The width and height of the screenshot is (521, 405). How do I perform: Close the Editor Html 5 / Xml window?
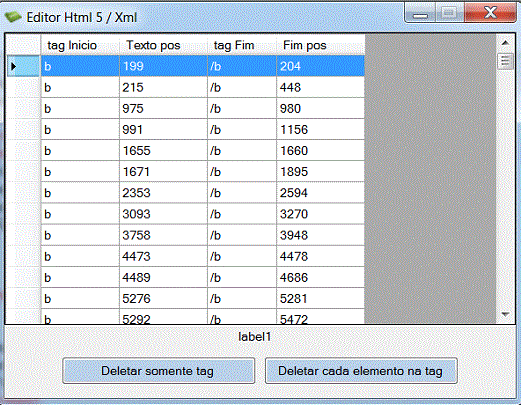click(x=490, y=13)
